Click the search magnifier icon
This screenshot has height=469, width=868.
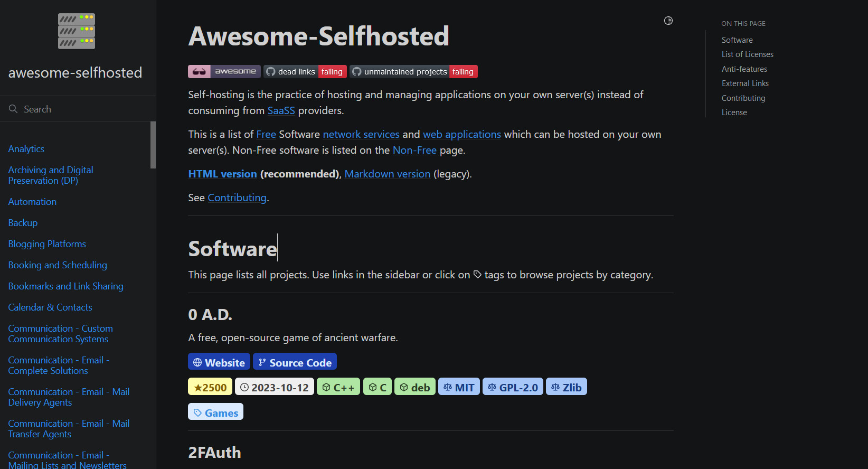(x=13, y=109)
